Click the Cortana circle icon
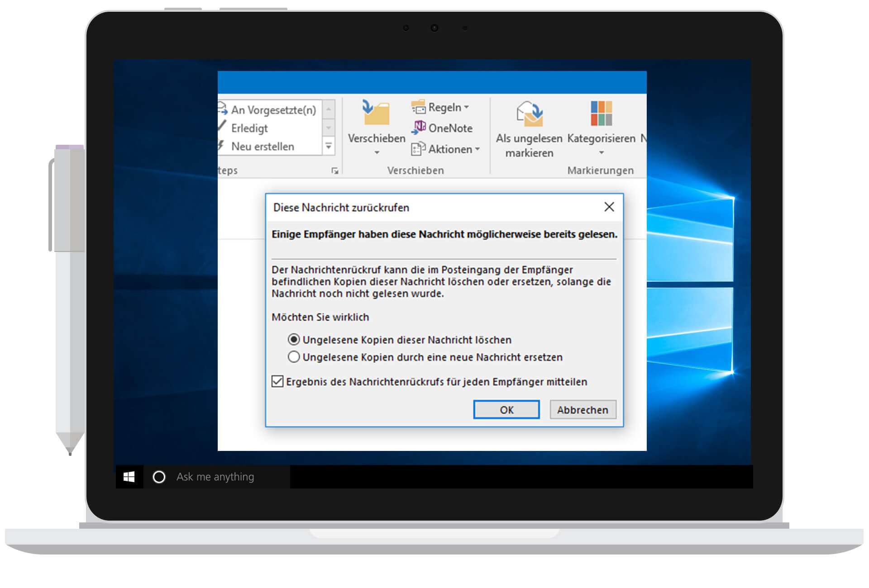This screenshot has width=869, height=588. pyautogui.click(x=159, y=477)
